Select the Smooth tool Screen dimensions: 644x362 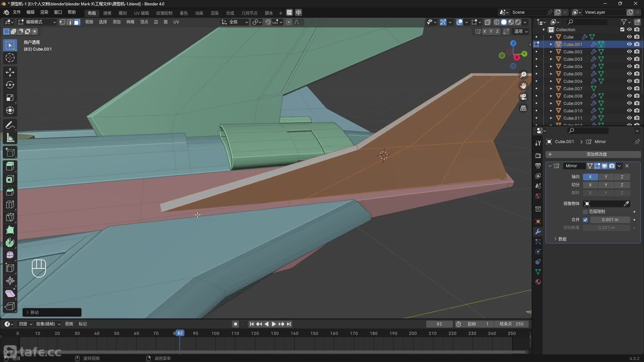[10, 255]
